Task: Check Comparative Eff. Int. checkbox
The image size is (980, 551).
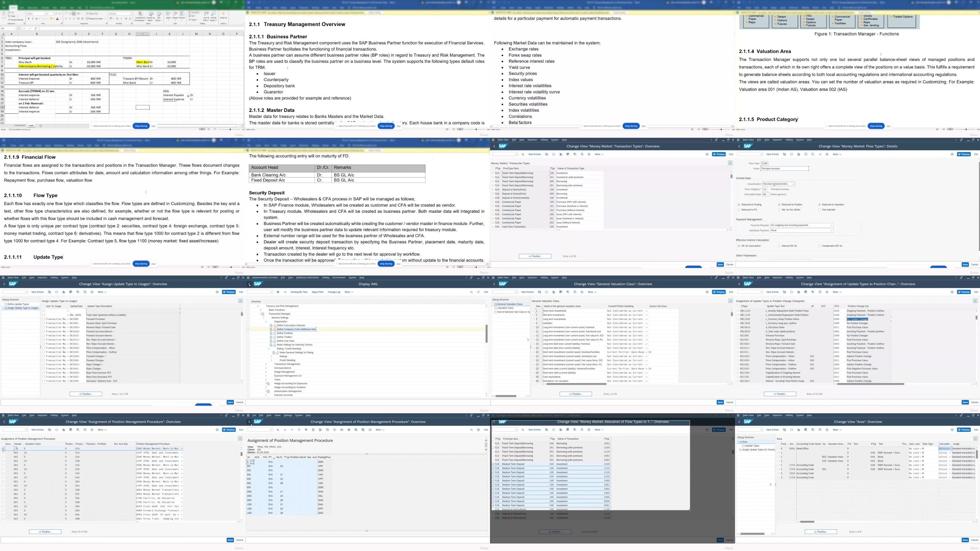Action: pyautogui.click(x=820, y=246)
